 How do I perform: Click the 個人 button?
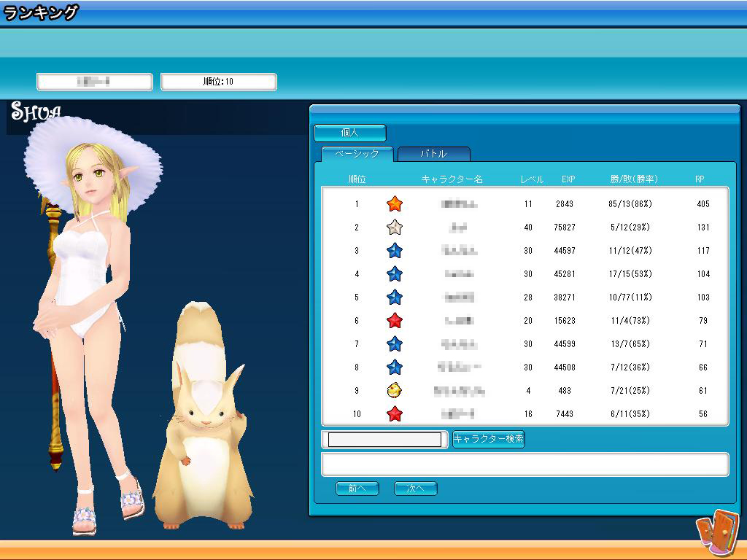[x=349, y=133]
